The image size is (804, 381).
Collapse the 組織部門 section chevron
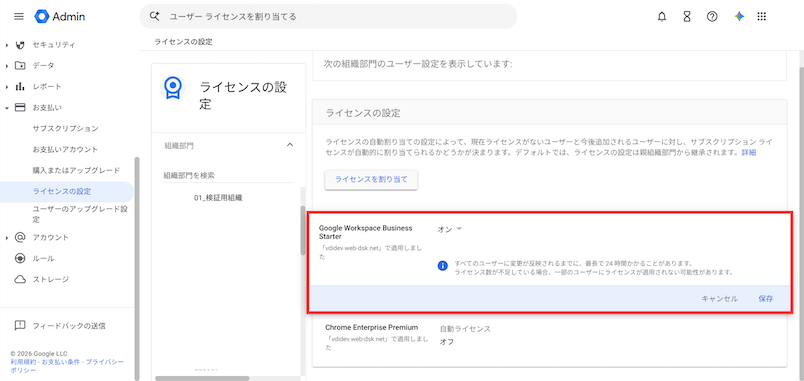[290, 145]
